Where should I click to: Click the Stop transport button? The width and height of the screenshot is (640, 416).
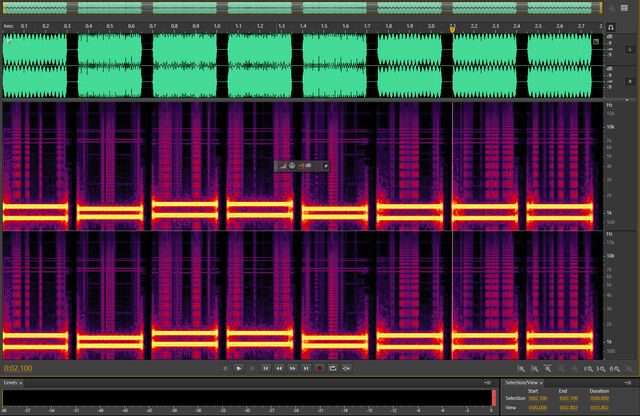pyautogui.click(x=225, y=368)
